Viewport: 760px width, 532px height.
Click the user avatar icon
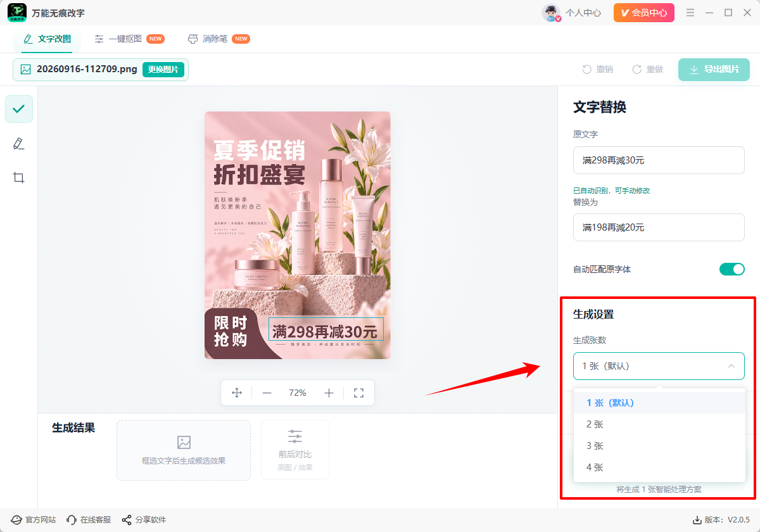pyautogui.click(x=552, y=13)
